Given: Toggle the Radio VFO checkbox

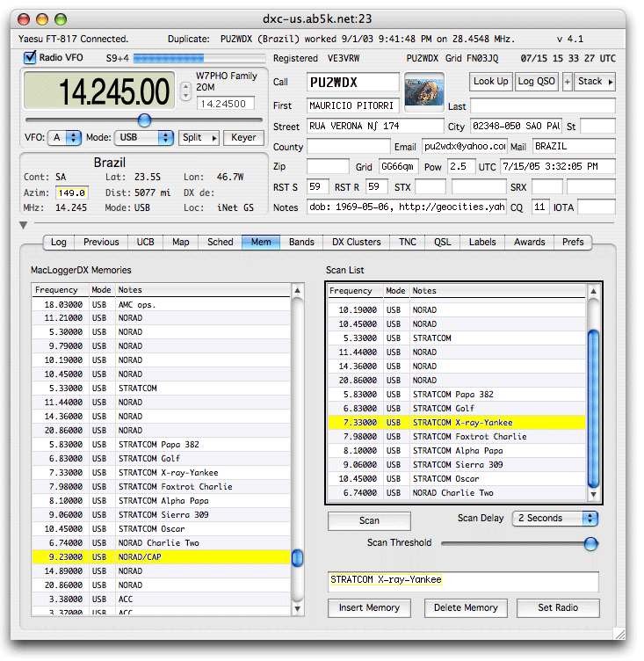Looking at the screenshot, I should click(x=30, y=58).
